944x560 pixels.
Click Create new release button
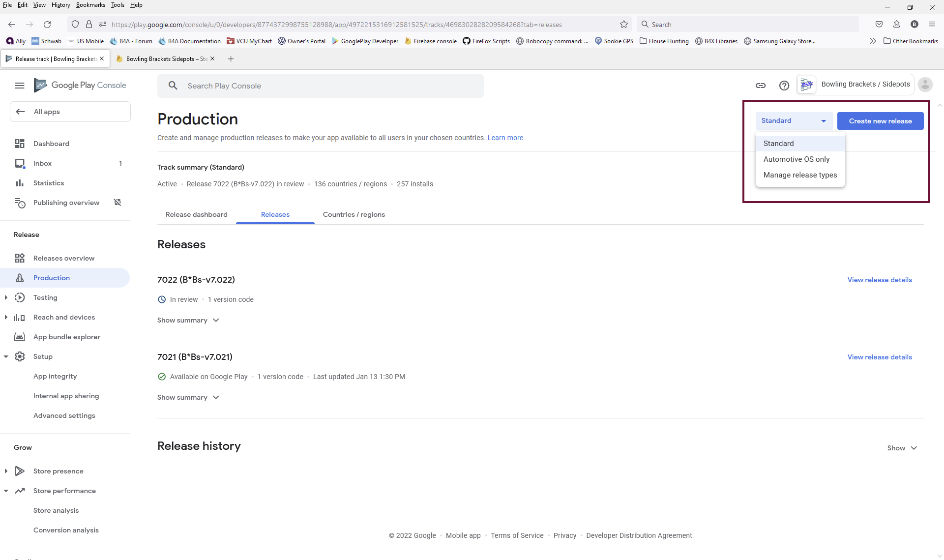(880, 121)
